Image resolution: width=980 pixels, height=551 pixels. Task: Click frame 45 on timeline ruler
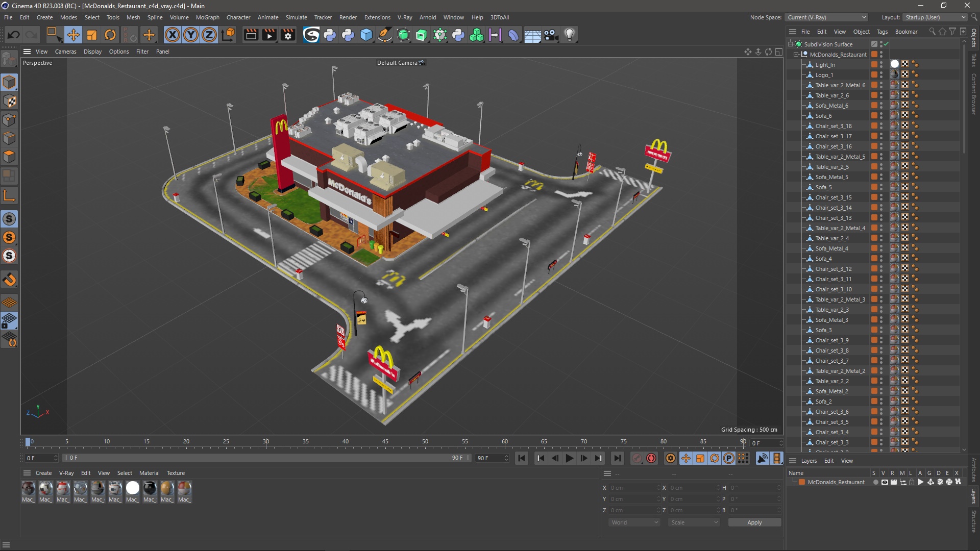pos(385,442)
